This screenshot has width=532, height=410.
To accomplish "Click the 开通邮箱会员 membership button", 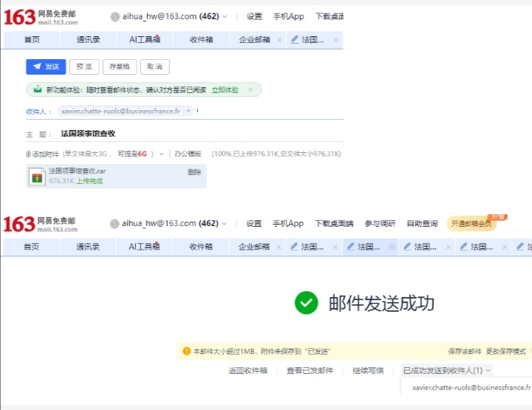I will [x=471, y=224].
